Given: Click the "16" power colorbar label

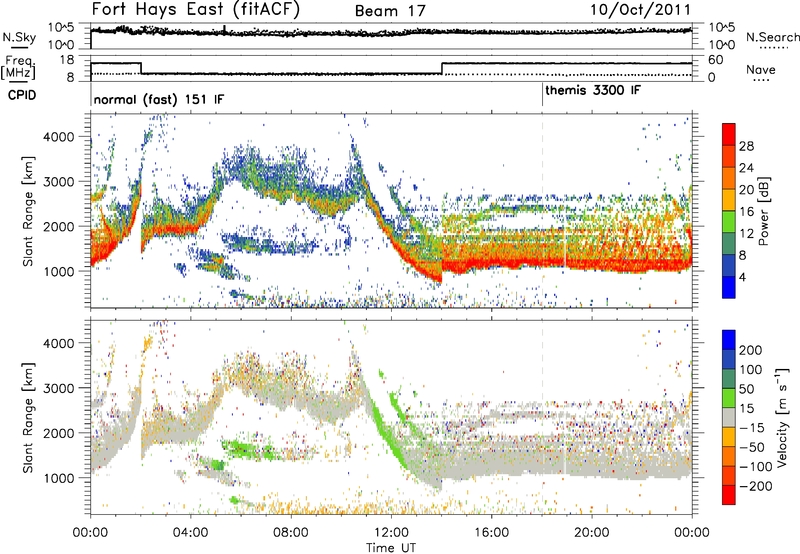Looking at the screenshot, I should pyautogui.click(x=746, y=212).
